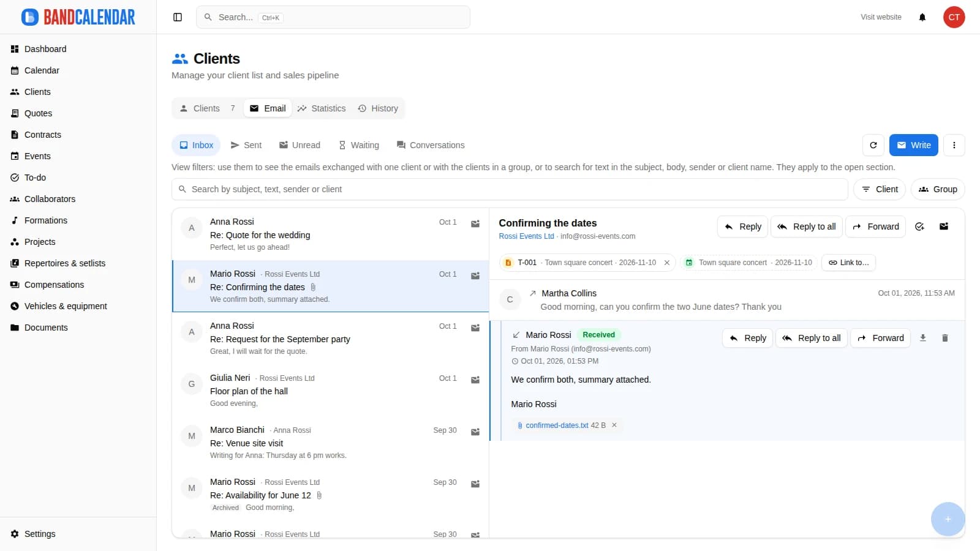The height and width of the screenshot is (551, 980).
Task: Click envelope icon on Floor plan row
Action: tap(475, 380)
